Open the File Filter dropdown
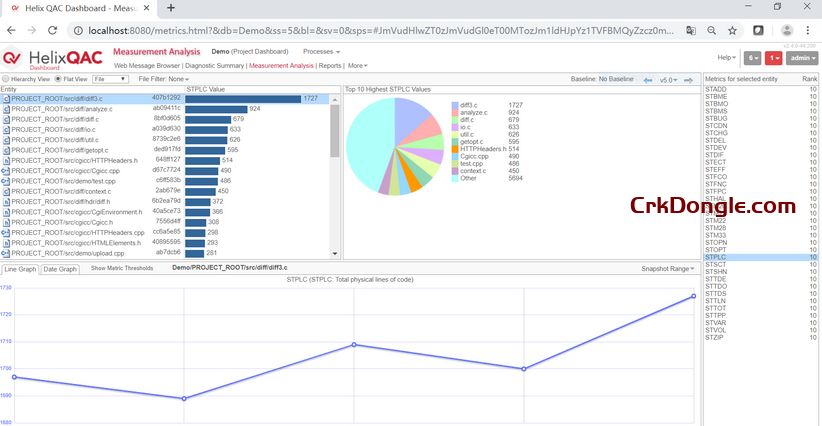822x426 pixels. (x=164, y=78)
